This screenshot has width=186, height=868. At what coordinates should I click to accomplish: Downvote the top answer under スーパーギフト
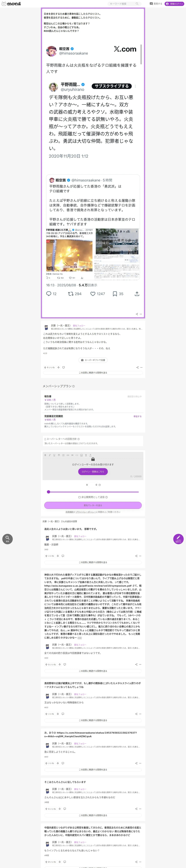pyautogui.click(x=58, y=367)
